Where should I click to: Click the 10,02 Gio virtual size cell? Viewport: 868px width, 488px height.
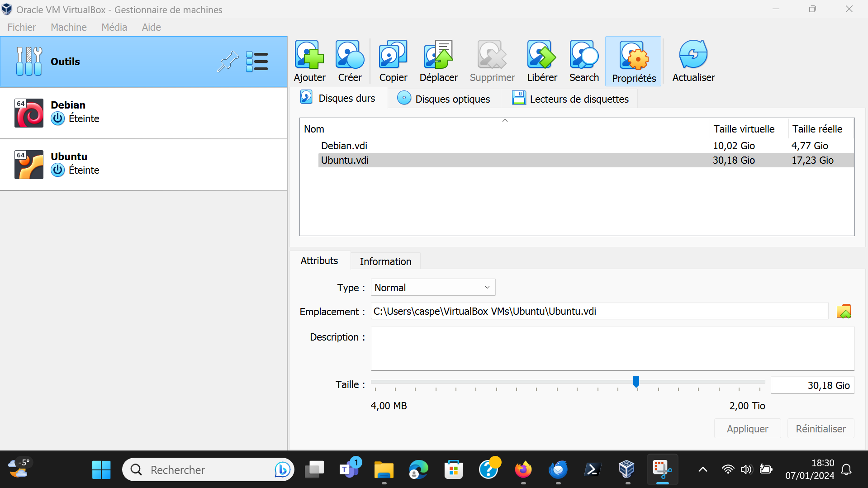(x=734, y=146)
